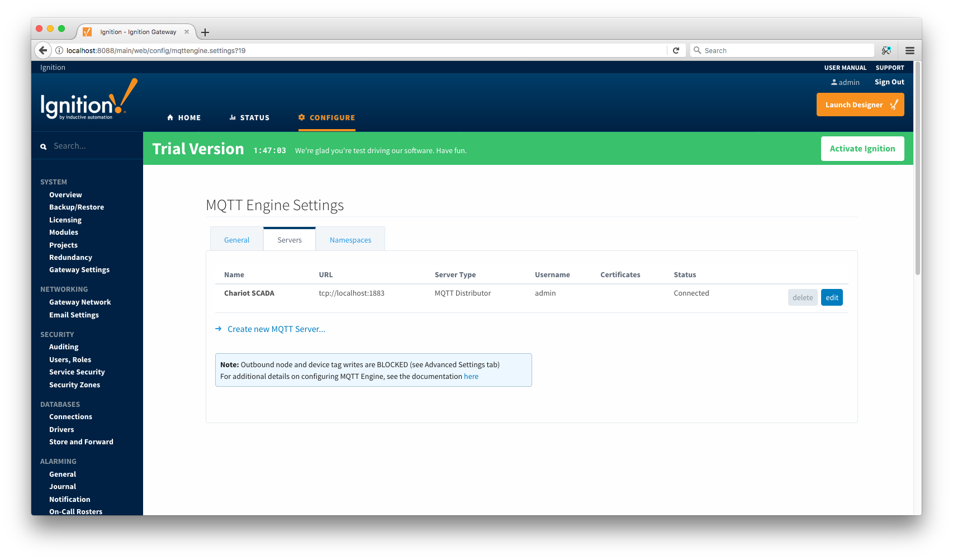Click the Activate Ignition button

pos(862,149)
